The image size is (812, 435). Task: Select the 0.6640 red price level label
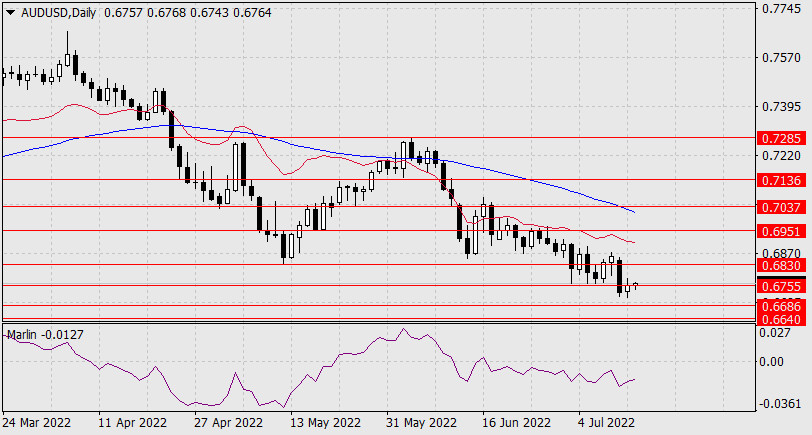click(781, 319)
